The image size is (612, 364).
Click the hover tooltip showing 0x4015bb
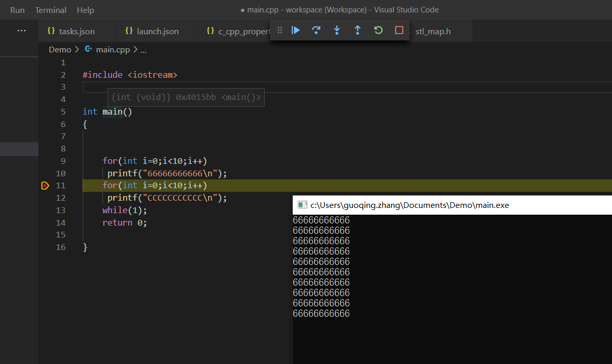pos(186,97)
